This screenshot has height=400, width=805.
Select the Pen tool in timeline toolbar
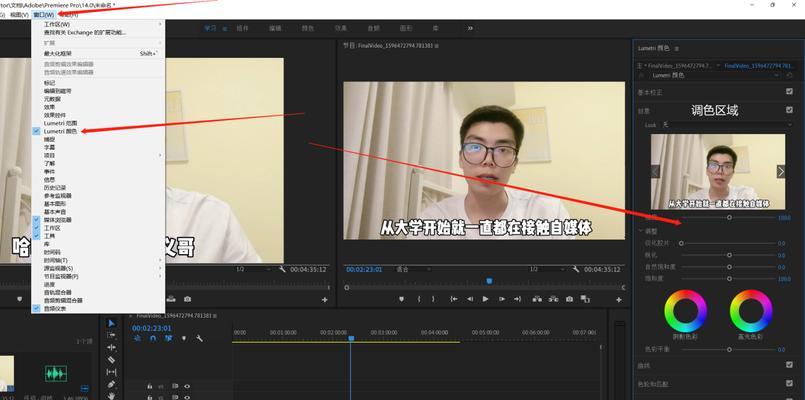(x=111, y=385)
